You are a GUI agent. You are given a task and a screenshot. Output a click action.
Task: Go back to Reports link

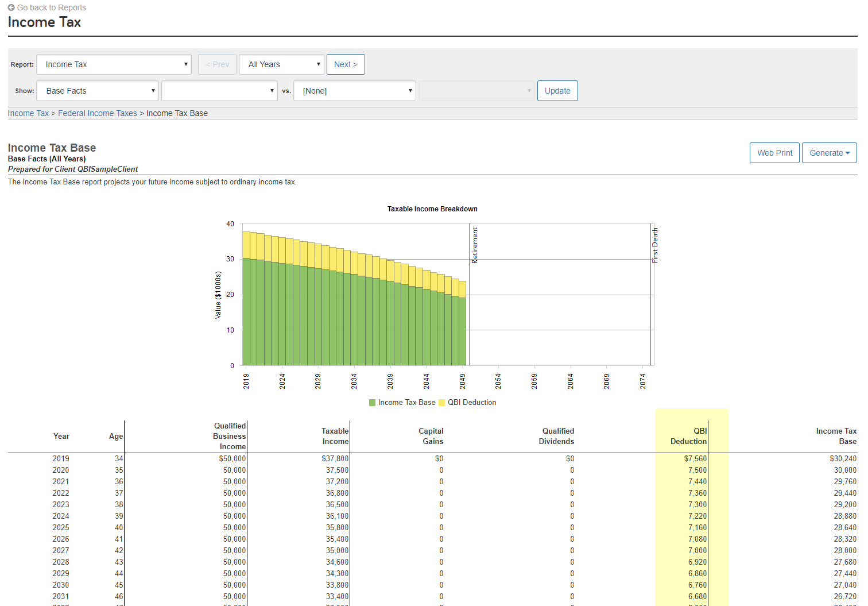52,7
